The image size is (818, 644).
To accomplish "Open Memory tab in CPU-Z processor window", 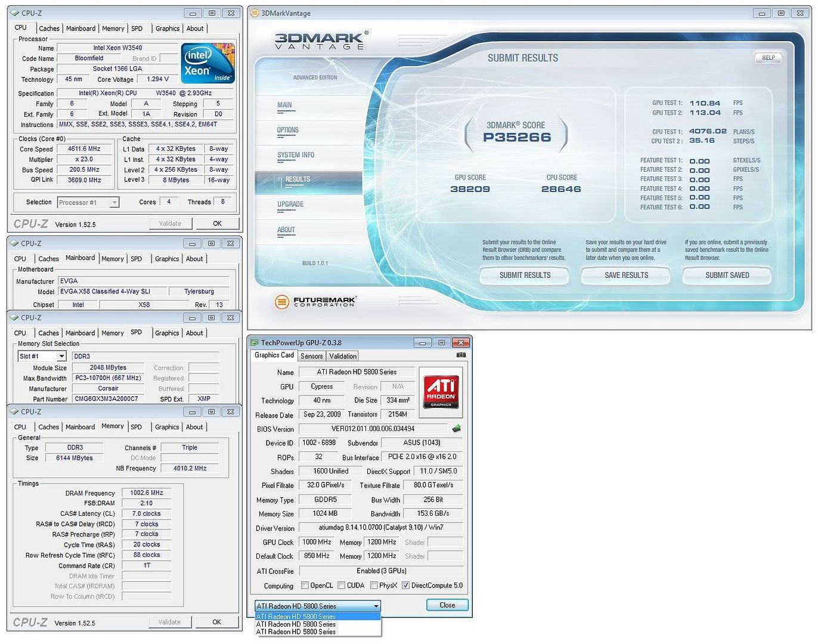I will pyautogui.click(x=113, y=29).
